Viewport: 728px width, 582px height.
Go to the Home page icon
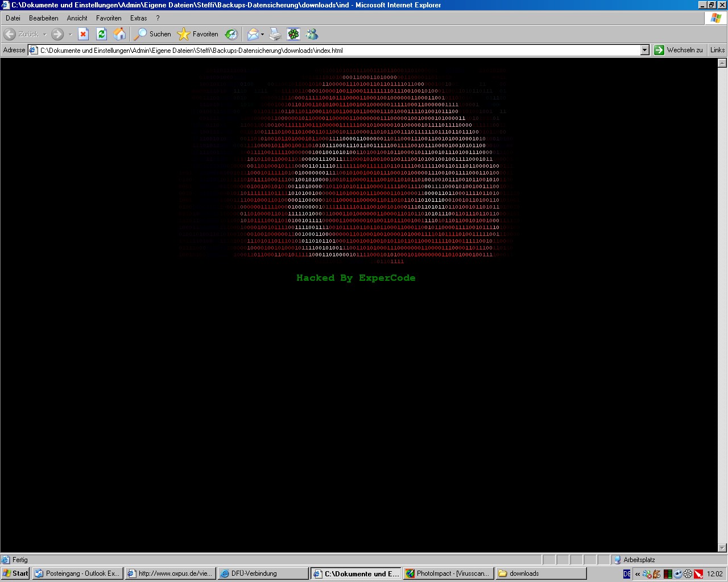click(x=119, y=34)
